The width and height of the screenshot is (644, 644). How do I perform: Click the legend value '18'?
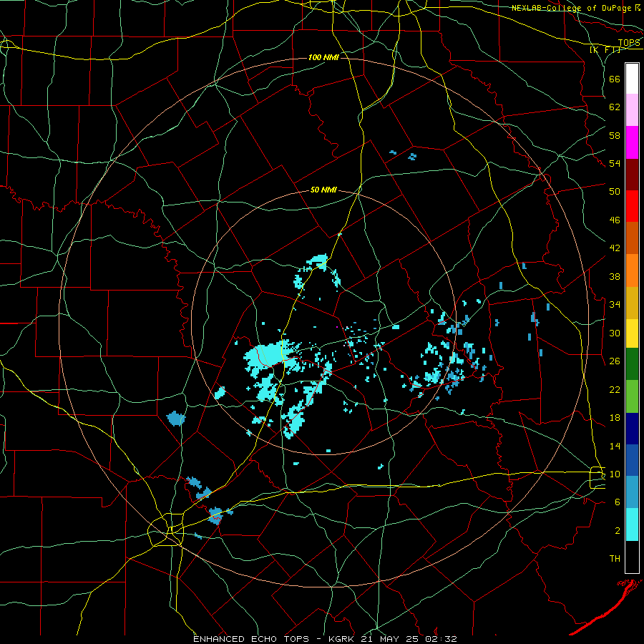point(615,418)
